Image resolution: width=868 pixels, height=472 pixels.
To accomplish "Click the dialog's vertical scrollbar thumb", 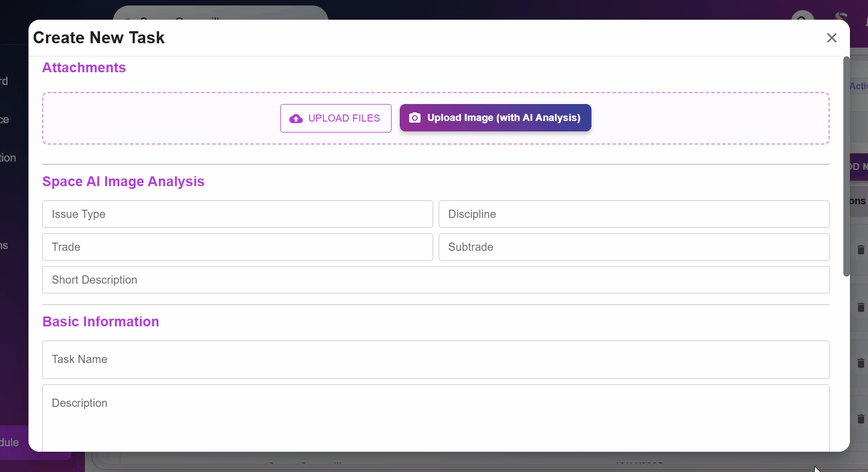I will (846, 164).
